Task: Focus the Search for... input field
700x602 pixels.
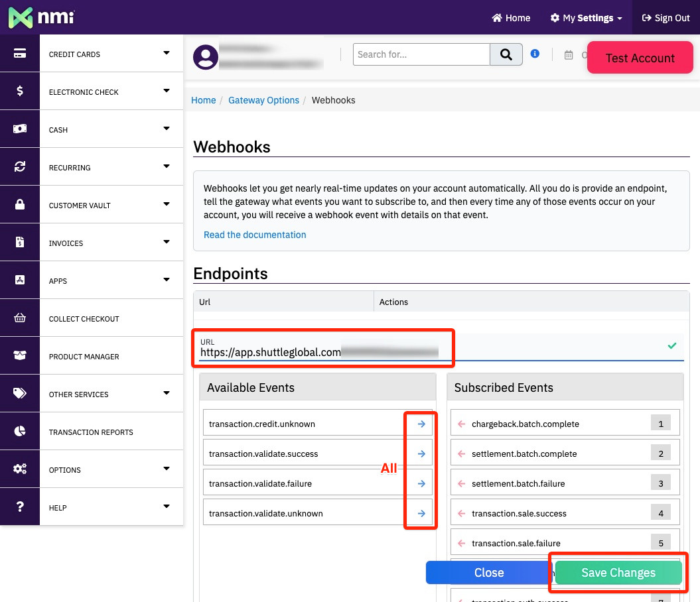Action: [421, 54]
